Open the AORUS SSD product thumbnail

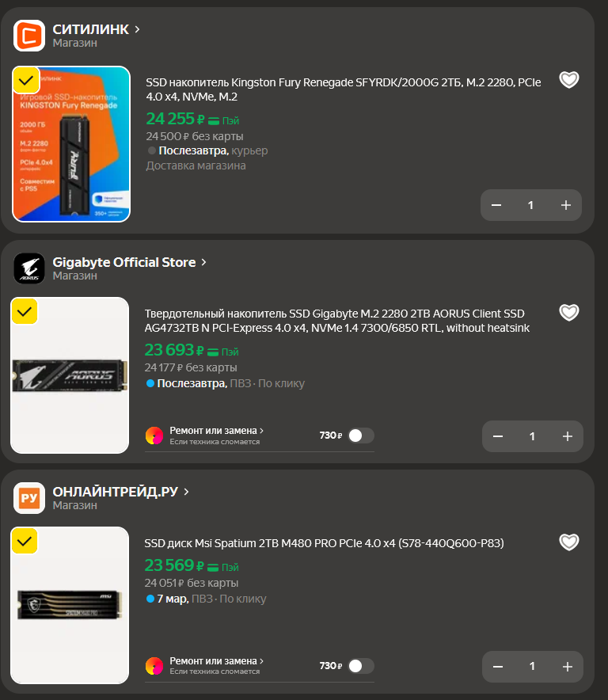[70, 375]
